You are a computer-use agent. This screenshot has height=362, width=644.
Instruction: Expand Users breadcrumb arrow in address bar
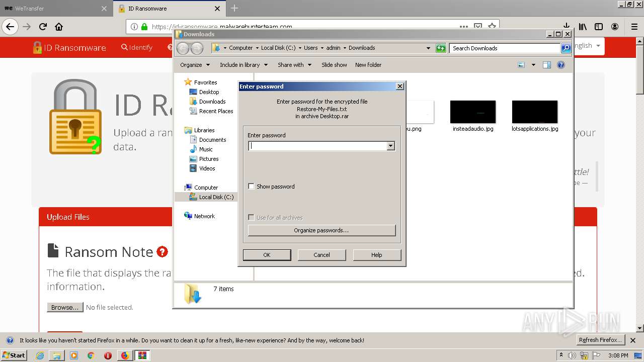point(323,48)
